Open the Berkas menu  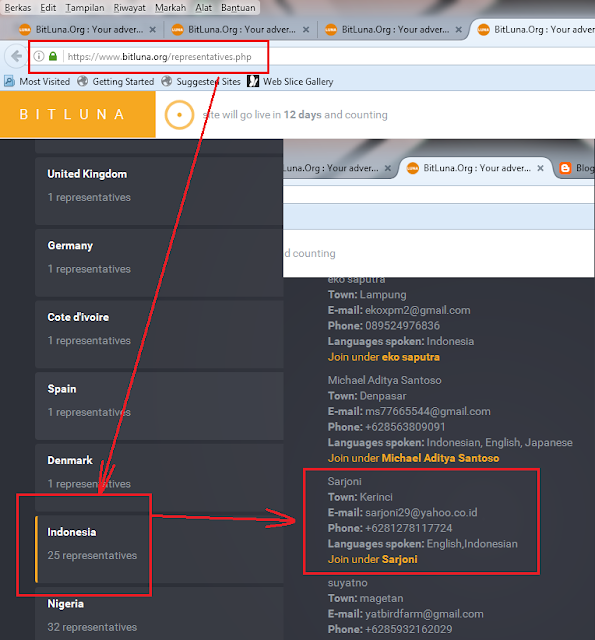(18, 7)
